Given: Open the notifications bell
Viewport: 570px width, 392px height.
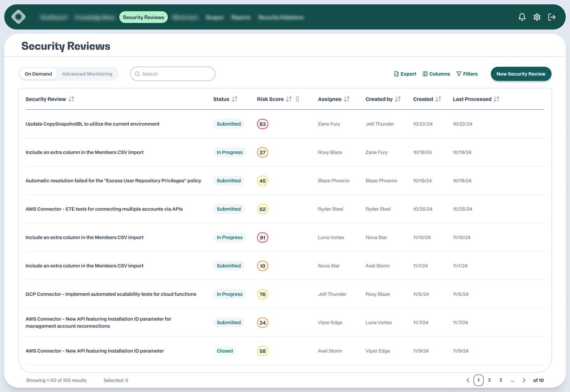Looking at the screenshot, I should pos(522,17).
